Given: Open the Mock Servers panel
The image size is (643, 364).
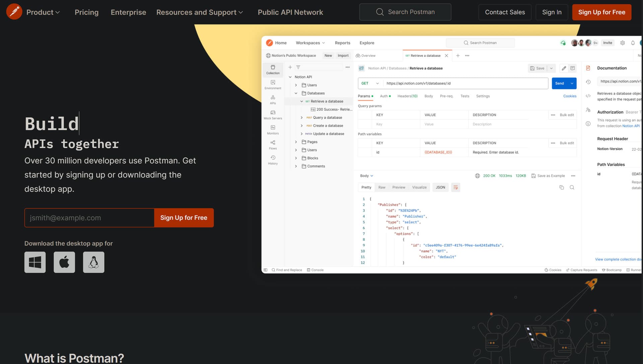Looking at the screenshot, I should tap(273, 115).
